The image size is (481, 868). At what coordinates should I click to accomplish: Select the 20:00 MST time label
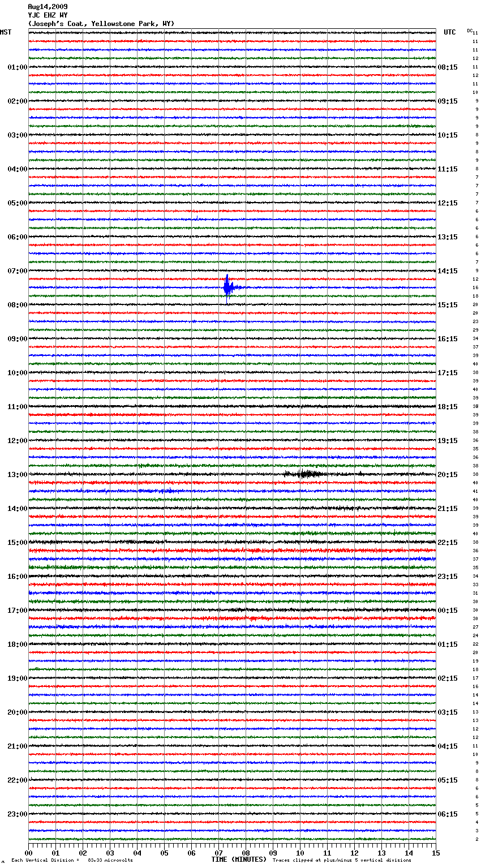[18, 712]
